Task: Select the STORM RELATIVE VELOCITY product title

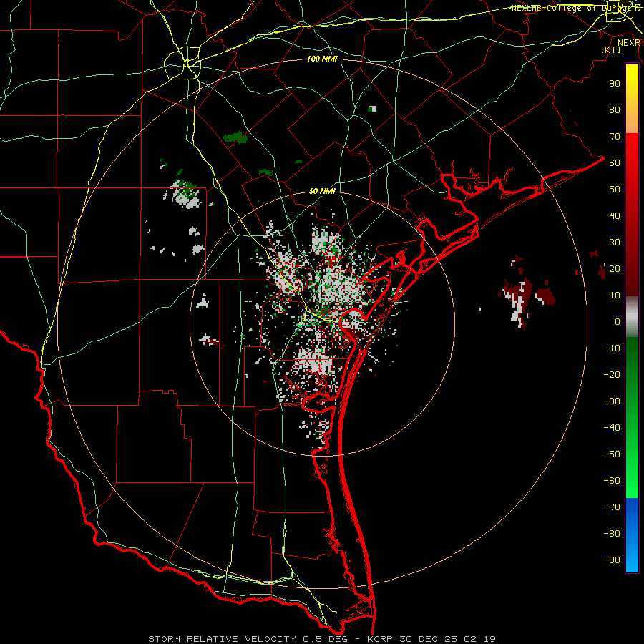Action: click(222, 639)
